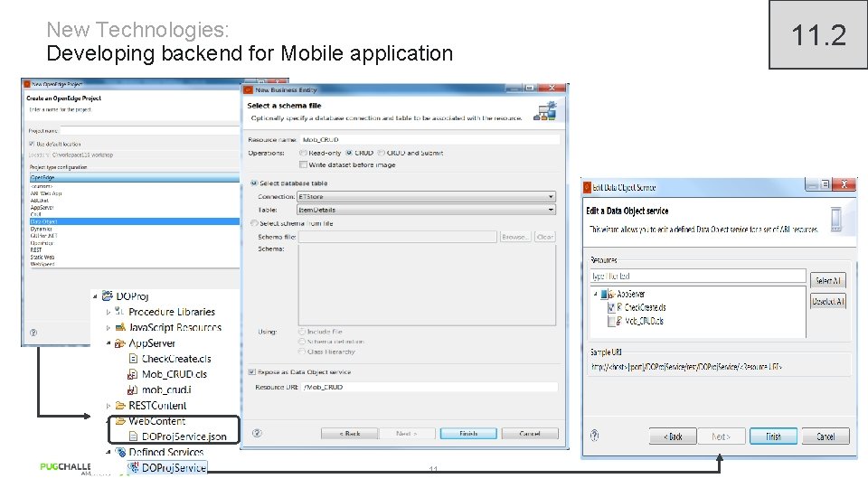
Task: Toggle Write dataset before image checkbox
Action: [303, 164]
